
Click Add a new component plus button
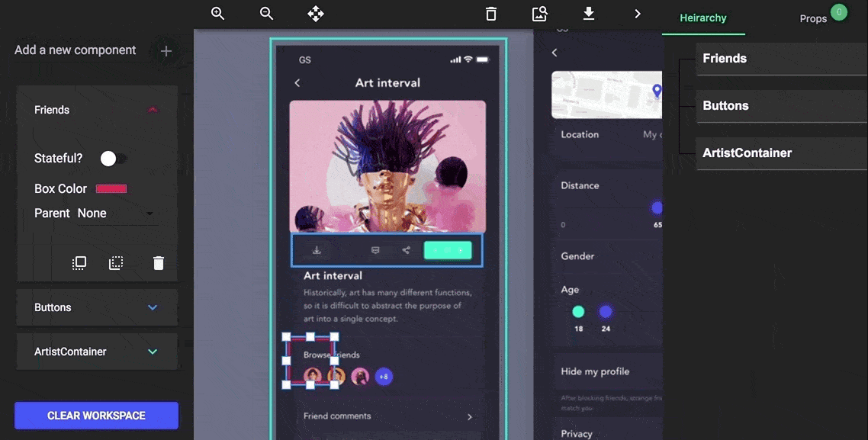click(x=166, y=50)
